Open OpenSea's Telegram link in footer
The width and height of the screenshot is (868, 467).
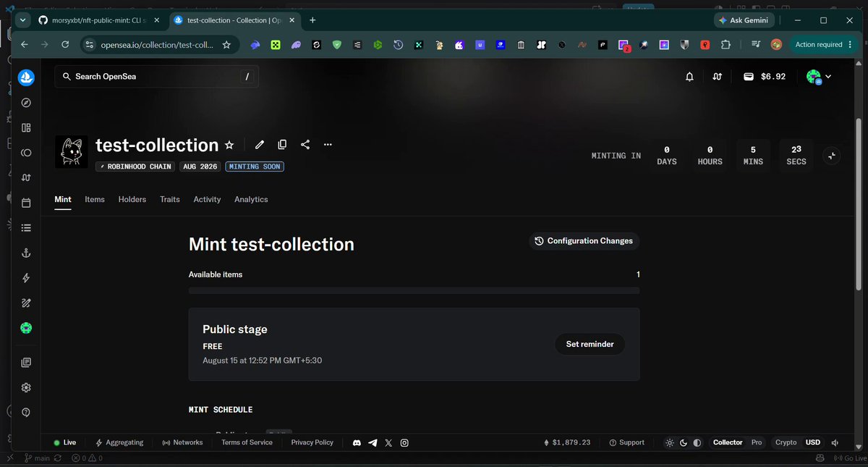click(x=373, y=442)
